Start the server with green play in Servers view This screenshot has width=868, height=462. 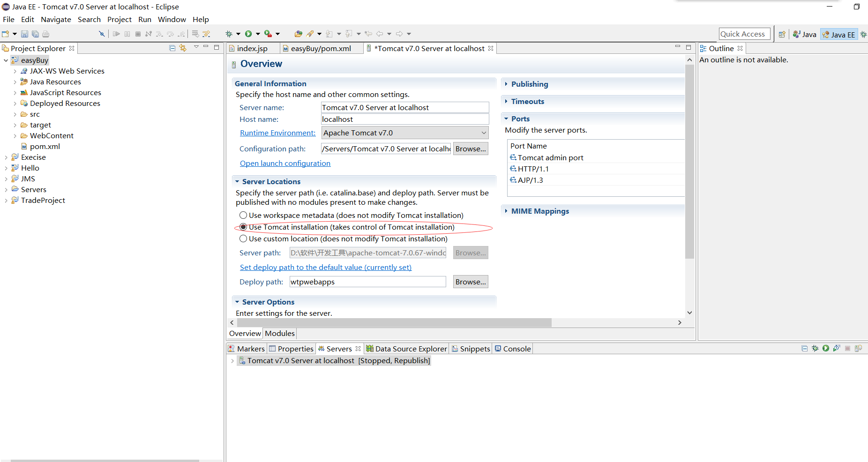[826, 348]
